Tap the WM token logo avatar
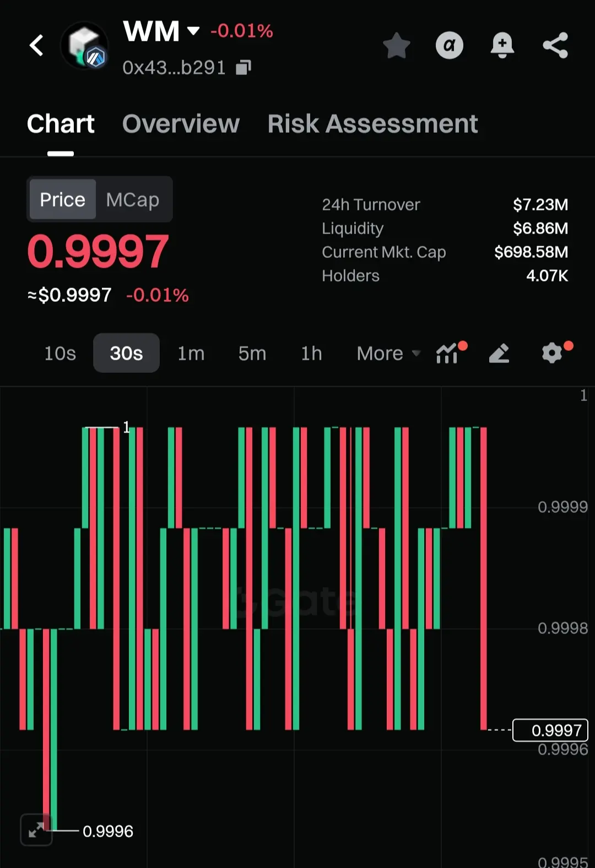 pyautogui.click(x=84, y=46)
